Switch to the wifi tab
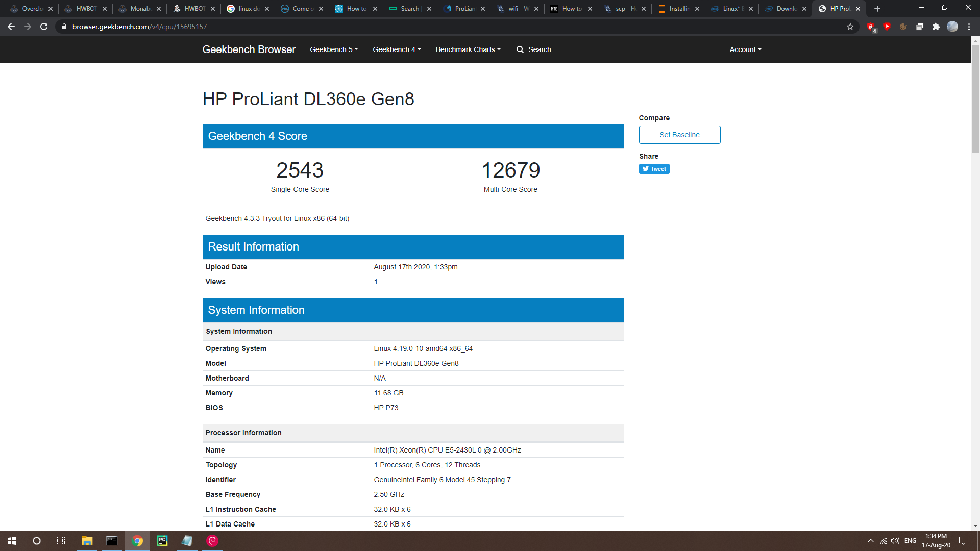Screen dimensions: 980x551 coord(517,9)
